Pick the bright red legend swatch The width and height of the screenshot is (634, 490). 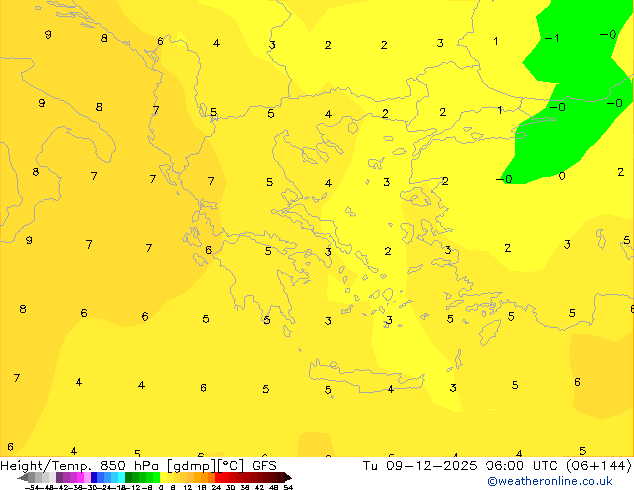pos(218,477)
